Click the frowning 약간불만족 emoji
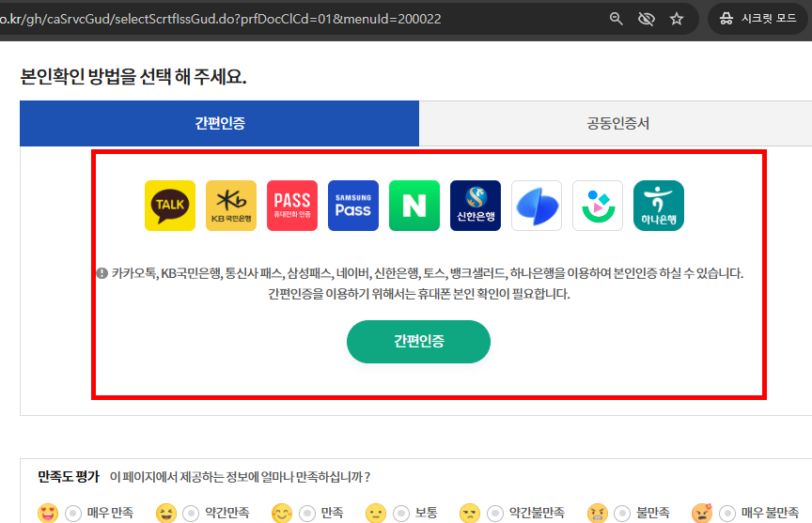The height and width of the screenshot is (523, 812). click(x=470, y=514)
